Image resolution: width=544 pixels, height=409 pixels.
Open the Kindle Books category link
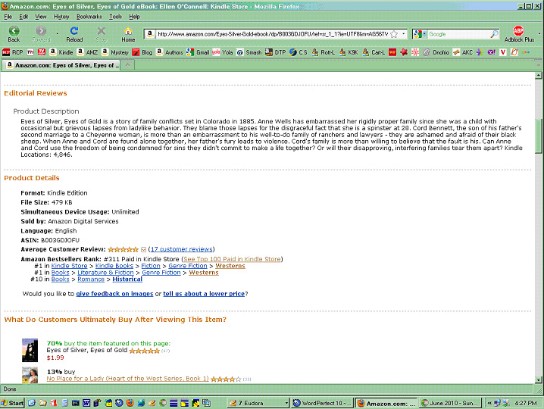coord(114,266)
